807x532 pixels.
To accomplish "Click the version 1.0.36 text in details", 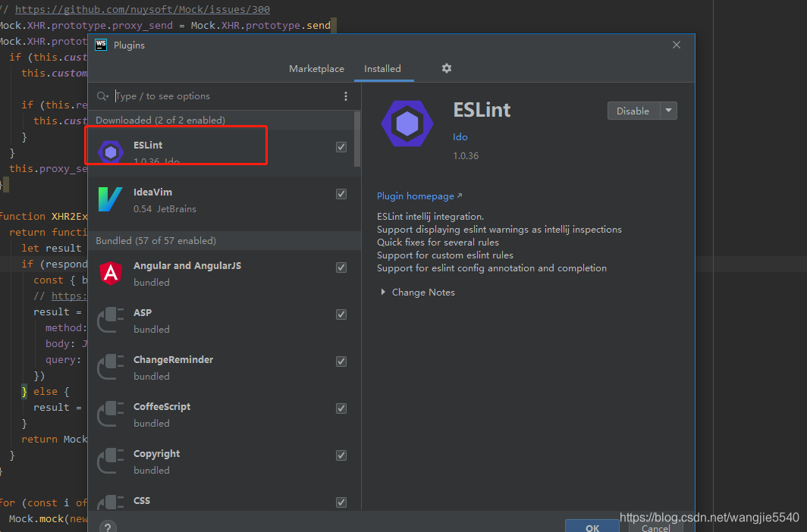I will click(x=465, y=156).
